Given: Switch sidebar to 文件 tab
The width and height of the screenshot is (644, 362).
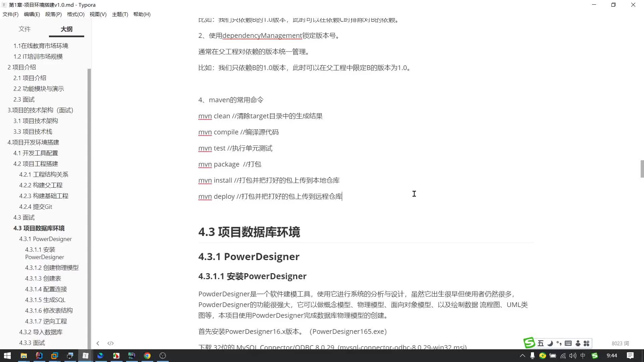Looking at the screenshot, I should click(24, 29).
